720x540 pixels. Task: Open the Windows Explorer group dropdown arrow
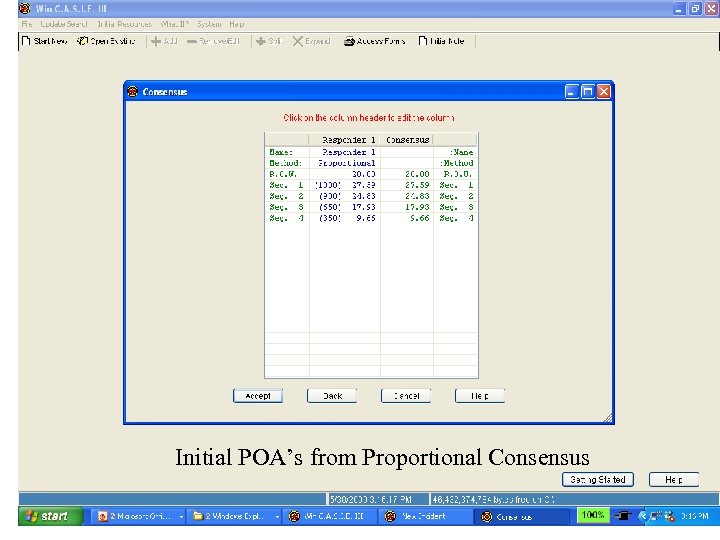[x=277, y=517]
